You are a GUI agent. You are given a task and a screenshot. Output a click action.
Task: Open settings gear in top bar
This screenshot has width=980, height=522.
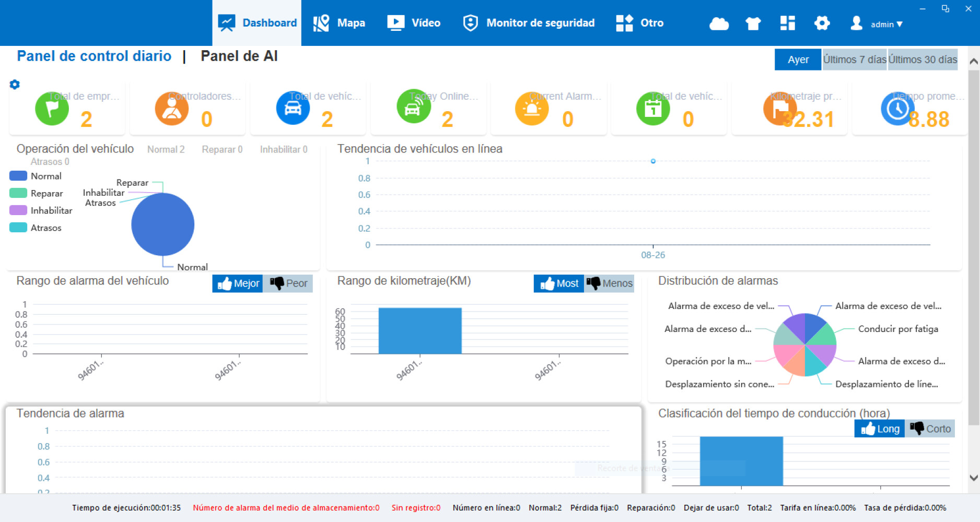822,23
